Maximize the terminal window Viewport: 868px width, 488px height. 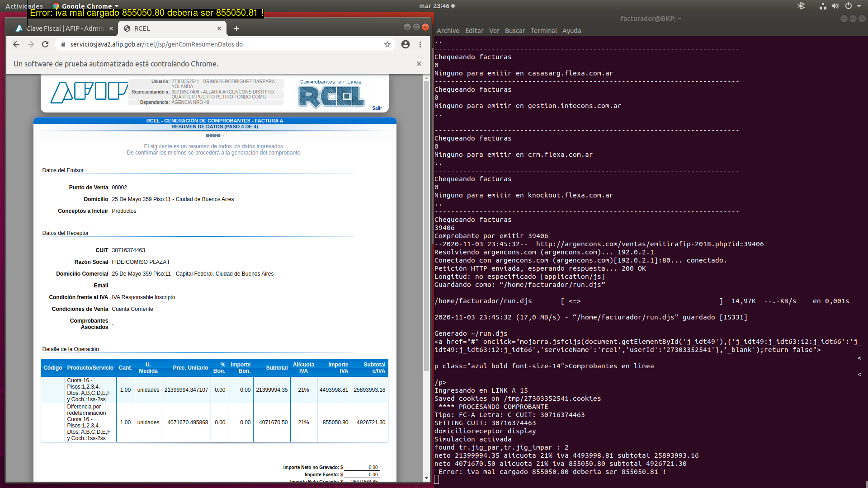[x=853, y=19]
